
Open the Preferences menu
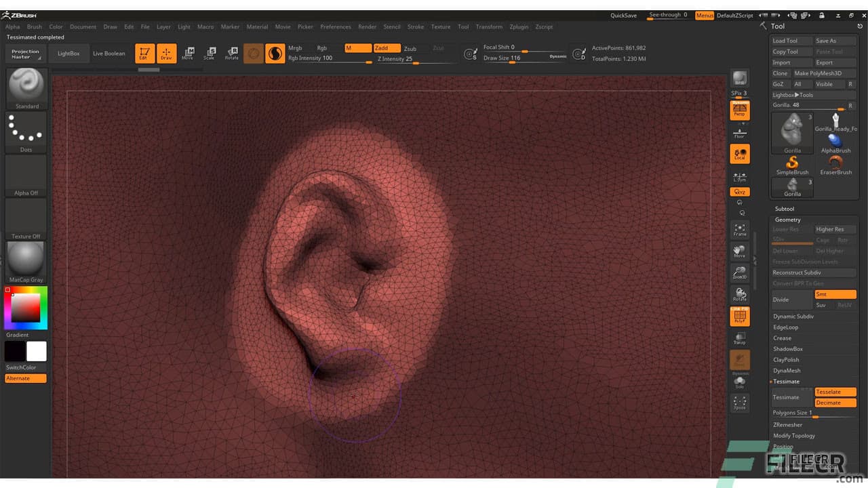click(335, 26)
